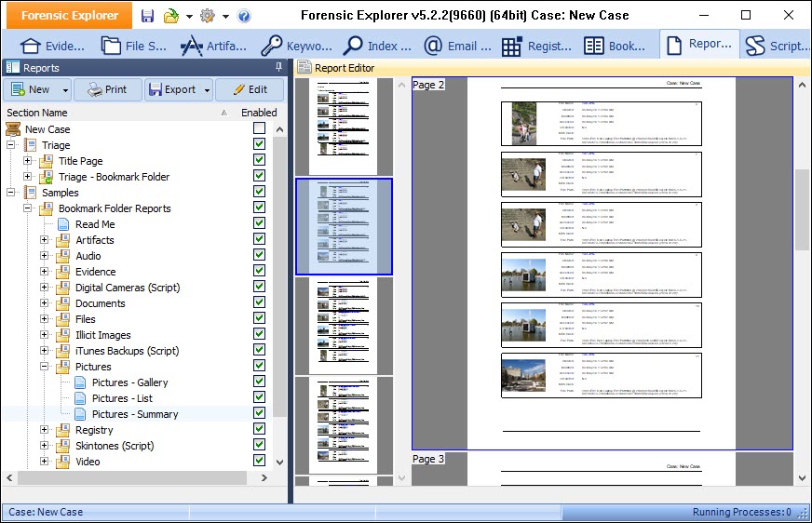
Task: Click the blue help question mark icon
Action: coord(244,16)
